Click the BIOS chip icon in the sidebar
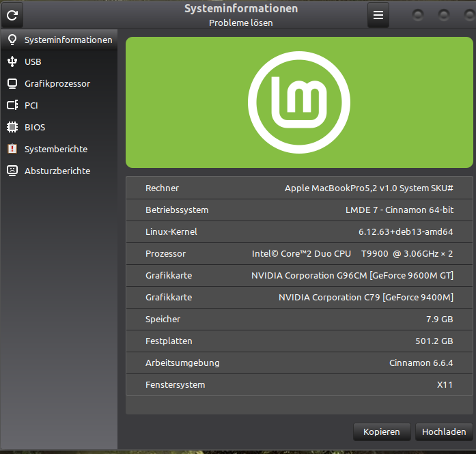The width and height of the screenshot is (476, 454). (12, 127)
